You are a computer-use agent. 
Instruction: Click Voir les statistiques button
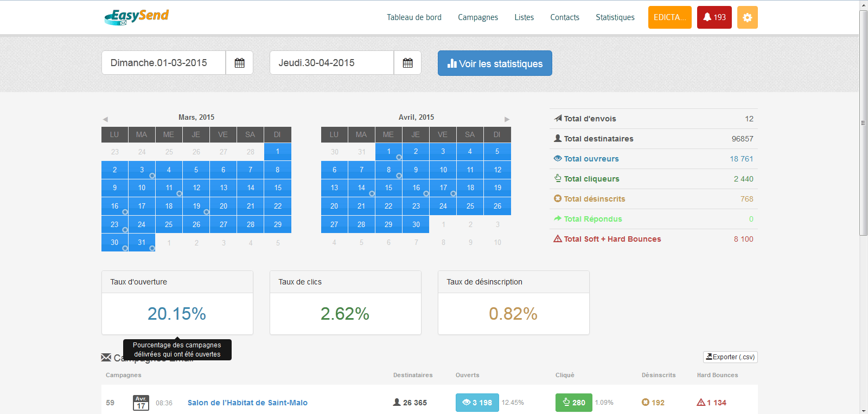495,63
